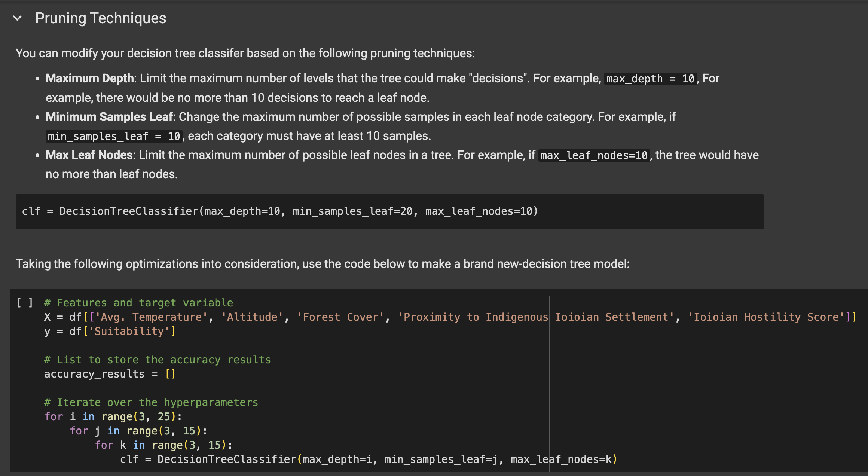Image resolution: width=868 pixels, height=476 pixels.
Task: Place cursor on the y = df['Suitability'] line
Action: point(110,331)
